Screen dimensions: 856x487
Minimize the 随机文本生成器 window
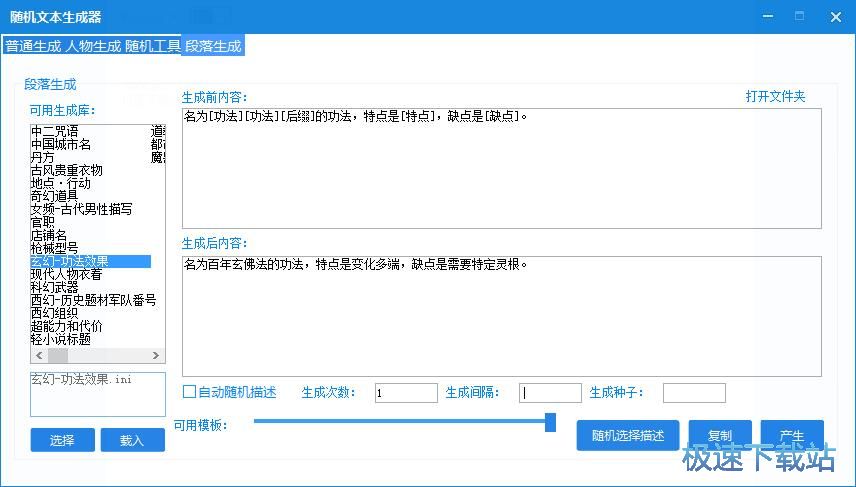768,16
